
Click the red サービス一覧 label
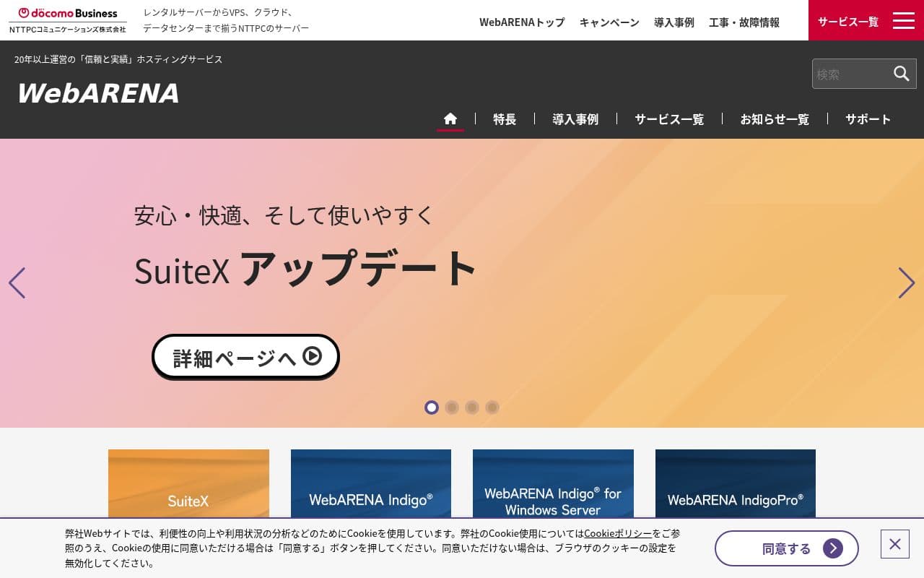pyautogui.click(x=848, y=22)
